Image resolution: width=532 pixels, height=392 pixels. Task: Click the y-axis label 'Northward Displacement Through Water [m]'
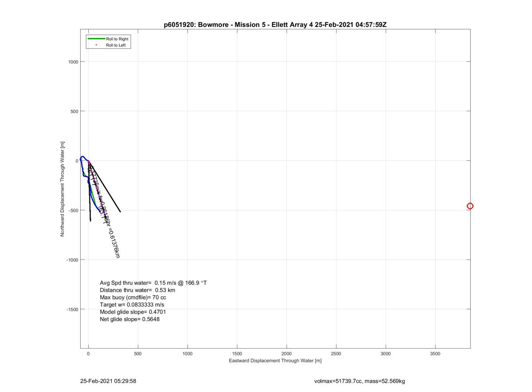coord(63,189)
